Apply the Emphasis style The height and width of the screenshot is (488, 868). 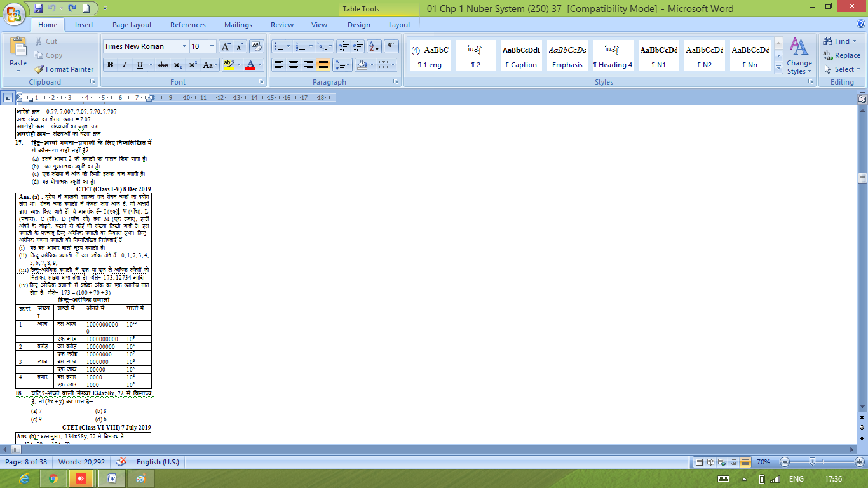[x=567, y=56]
